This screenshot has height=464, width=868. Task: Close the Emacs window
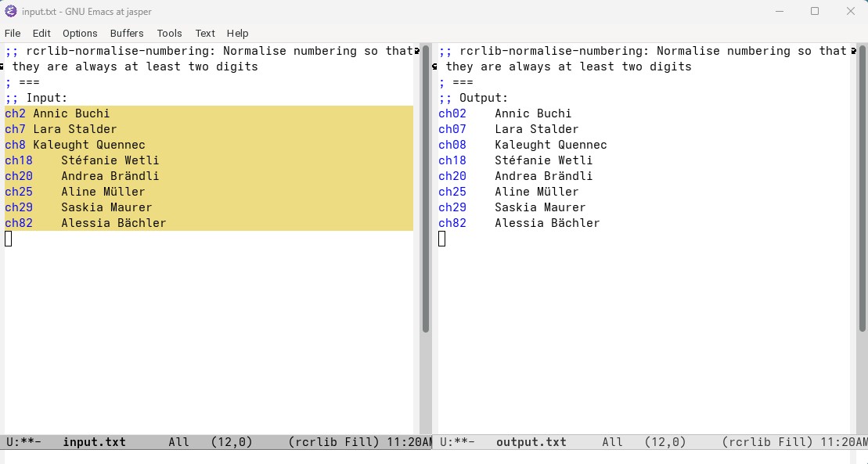click(851, 11)
